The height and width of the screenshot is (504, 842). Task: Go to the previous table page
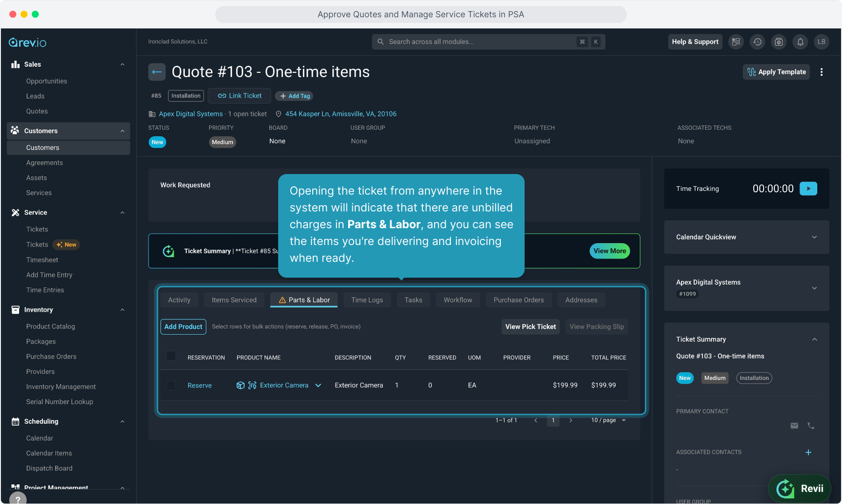pos(536,420)
